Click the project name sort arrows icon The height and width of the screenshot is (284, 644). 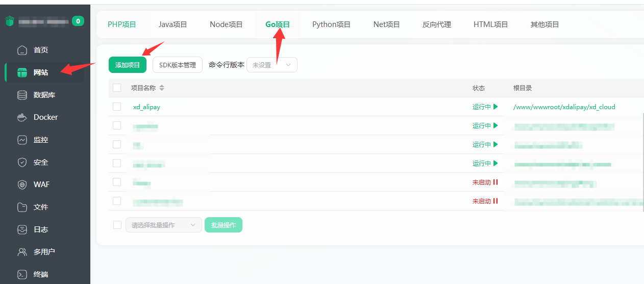click(162, 88)
